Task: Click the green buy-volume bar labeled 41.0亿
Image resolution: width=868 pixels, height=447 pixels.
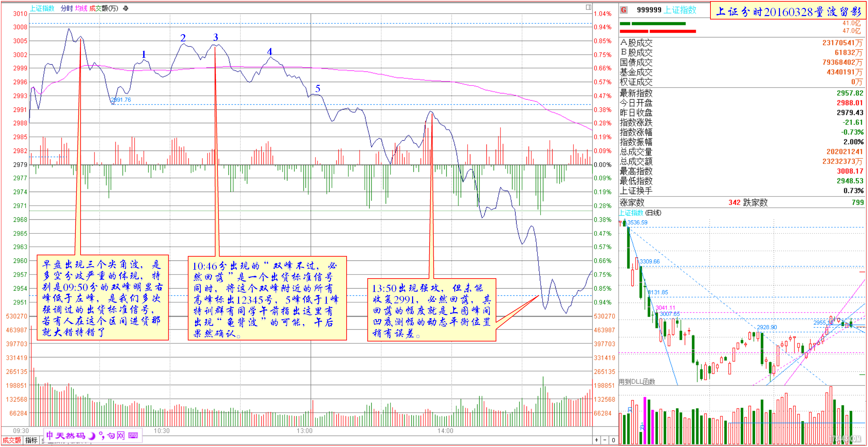Action: pos(653,24)
